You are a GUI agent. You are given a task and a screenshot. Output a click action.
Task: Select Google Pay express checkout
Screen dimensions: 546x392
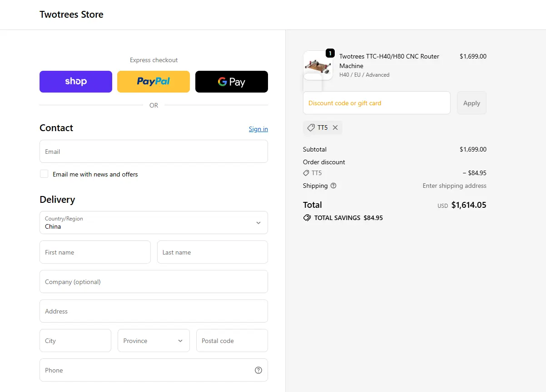pos(231,82)
